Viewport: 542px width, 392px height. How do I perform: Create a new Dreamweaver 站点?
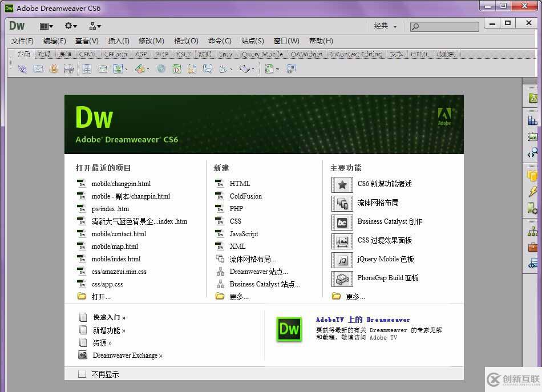258,272
